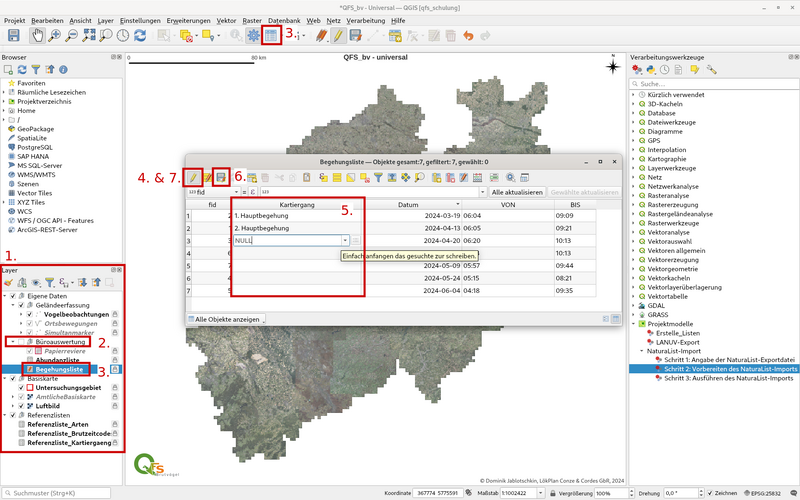This screenshot has height=500, width=800.
Task: Open the temporal controller clock icon
Action: [123, 35]
